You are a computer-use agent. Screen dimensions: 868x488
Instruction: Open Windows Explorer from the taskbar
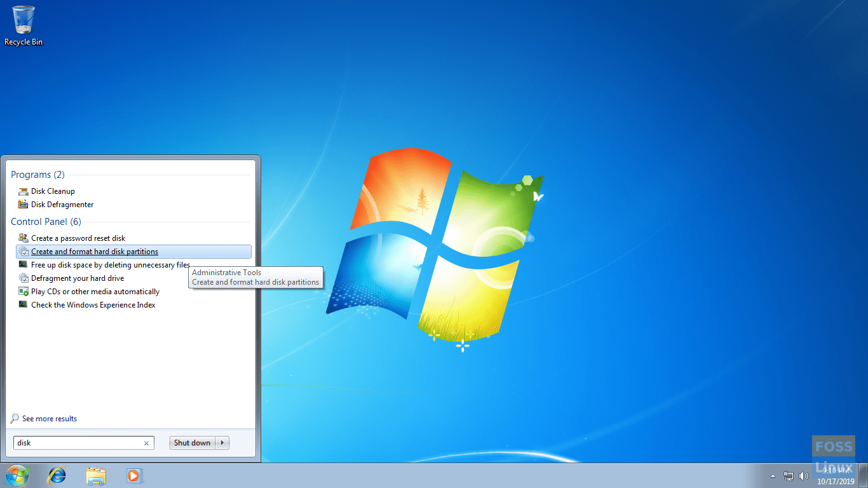tap(95, 475)
